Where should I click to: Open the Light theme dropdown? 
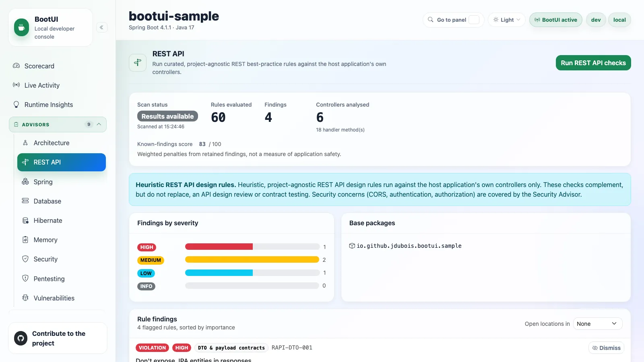point(507,20)
